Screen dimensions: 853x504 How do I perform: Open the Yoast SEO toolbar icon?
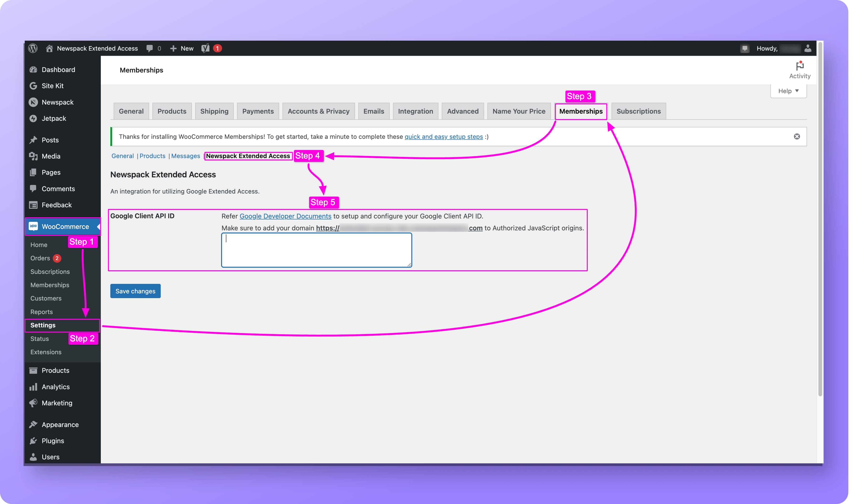(205, 48)
